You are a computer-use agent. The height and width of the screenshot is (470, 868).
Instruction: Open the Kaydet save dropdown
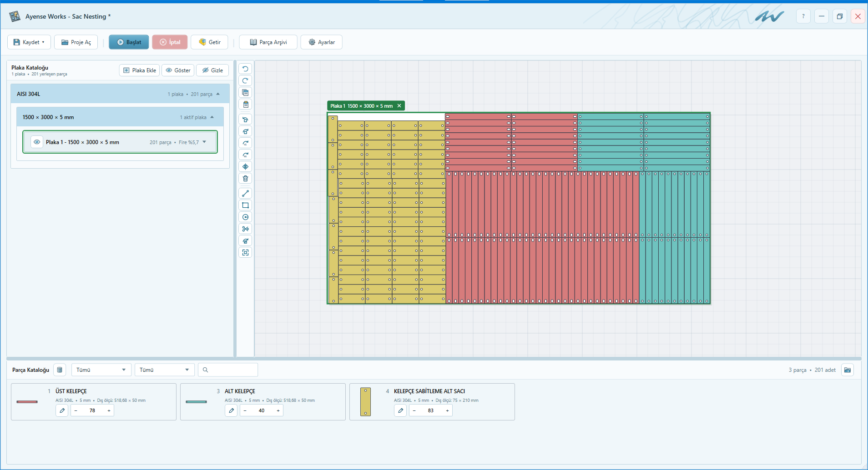29,42
